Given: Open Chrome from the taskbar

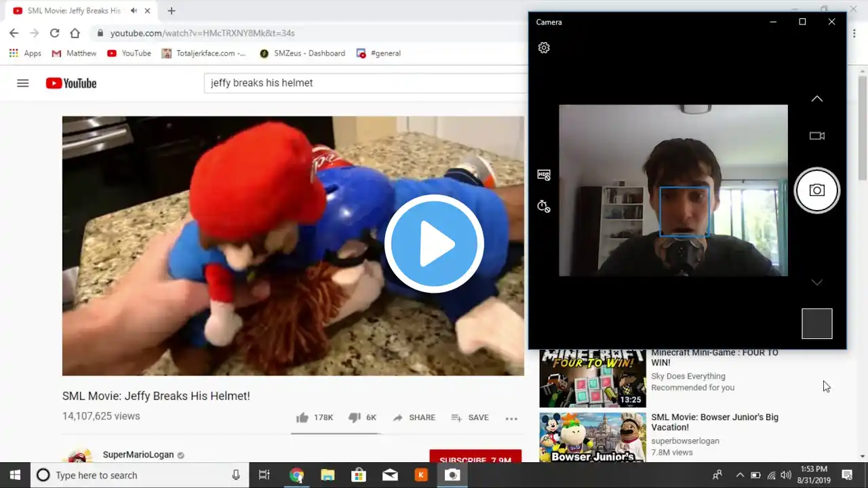Looking at the screenshot, I should 296,475.
